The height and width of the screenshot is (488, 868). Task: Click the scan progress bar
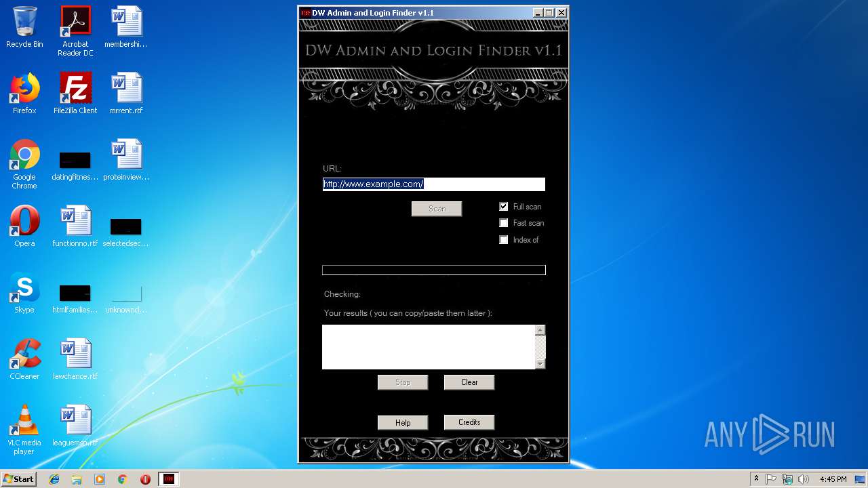434,270
